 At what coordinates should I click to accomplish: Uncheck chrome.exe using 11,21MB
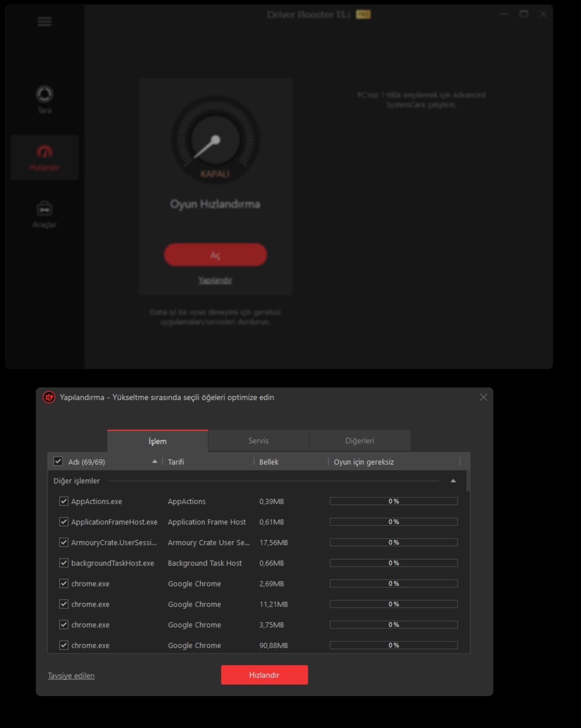coord(64,604)
